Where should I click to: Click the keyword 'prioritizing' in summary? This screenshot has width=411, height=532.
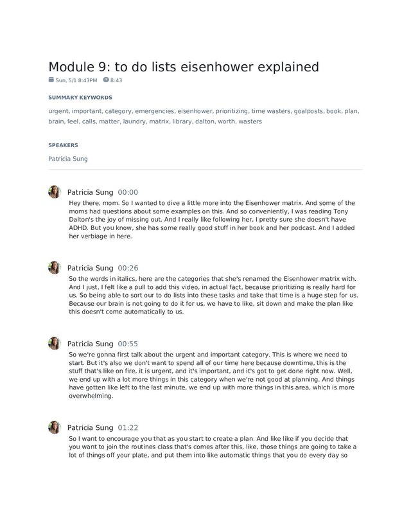click(x=232, y=111)
